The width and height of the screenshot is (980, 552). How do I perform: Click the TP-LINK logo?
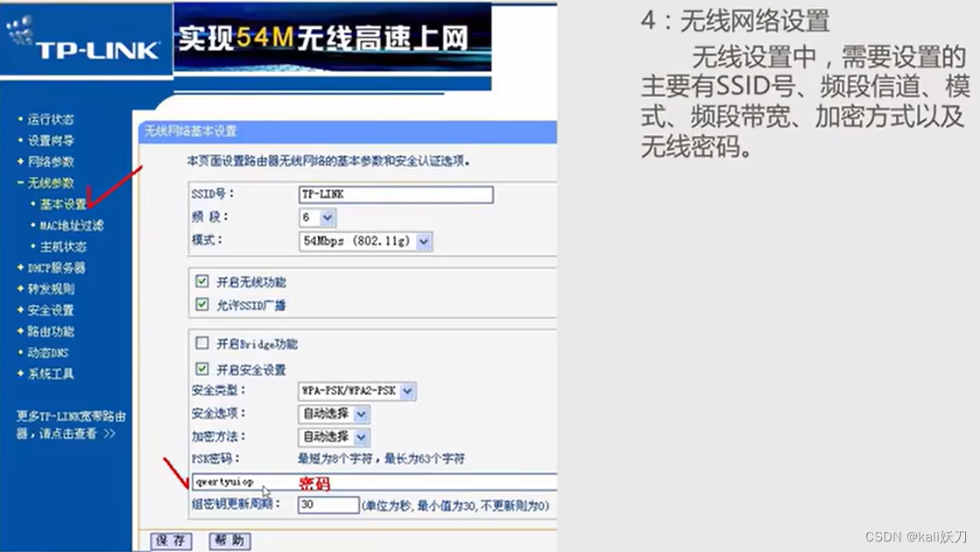point(84,40)
